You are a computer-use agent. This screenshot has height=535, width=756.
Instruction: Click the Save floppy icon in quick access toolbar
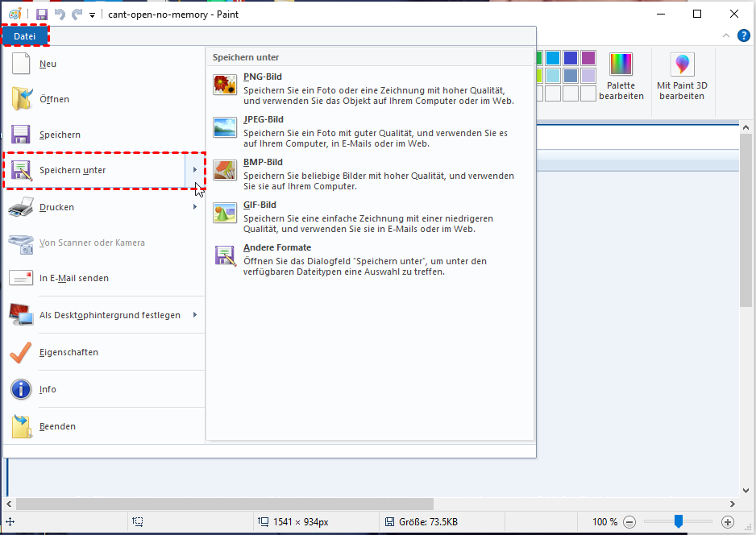pos(42,15)
